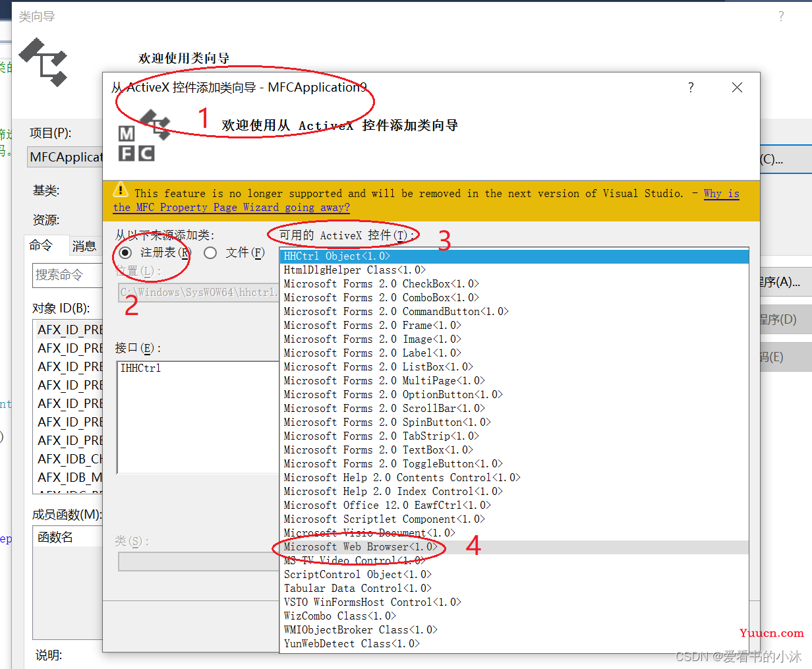Choose Microsoft Web Browser<1.0> from list

361,547
